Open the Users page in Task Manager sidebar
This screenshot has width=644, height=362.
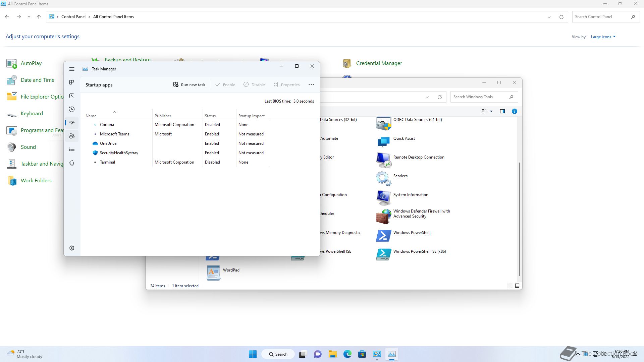pos(72,136)
